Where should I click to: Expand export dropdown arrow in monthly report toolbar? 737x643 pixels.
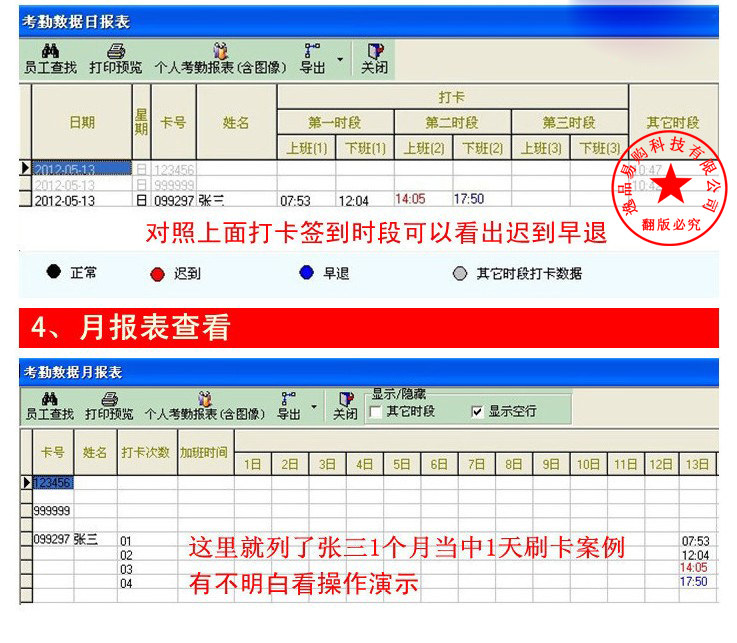click(314, 407)
